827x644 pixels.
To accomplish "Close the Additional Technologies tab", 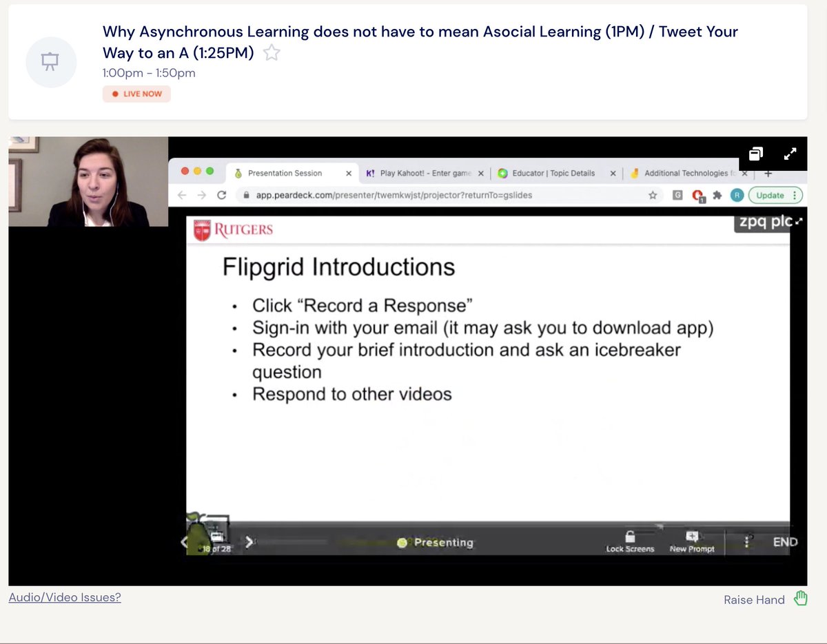I will coord(744,174).
